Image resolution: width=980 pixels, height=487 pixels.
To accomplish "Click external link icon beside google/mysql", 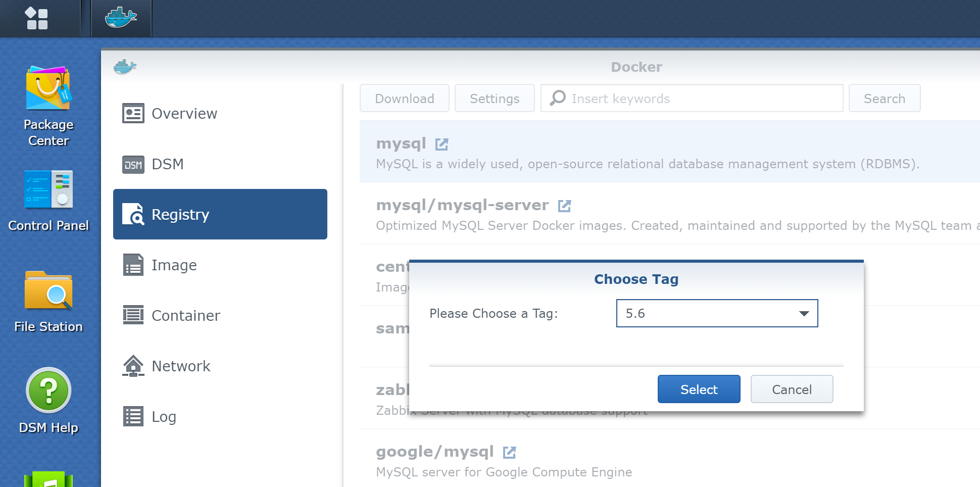I will click(509, 453).
